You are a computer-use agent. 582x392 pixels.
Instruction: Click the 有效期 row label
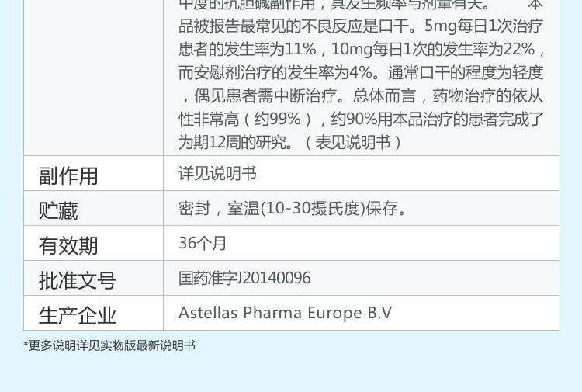point(68,245)
